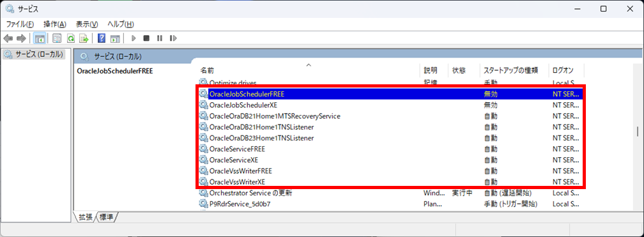Viewport: 644px width, 237px height.
Task: Click gear icon of OracleServiceFREE row
Action: [x=203, y=149]
